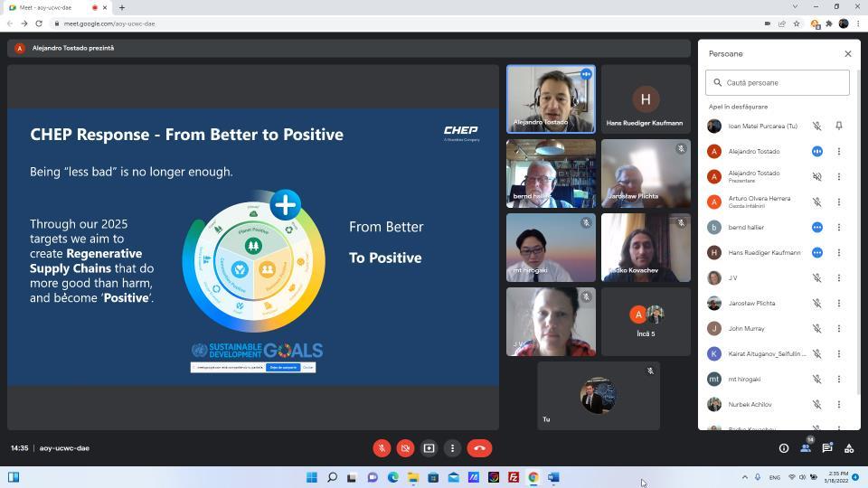Open Microsoft Edge from the taskbar
868x488 pixels.
tap(393, 477)
